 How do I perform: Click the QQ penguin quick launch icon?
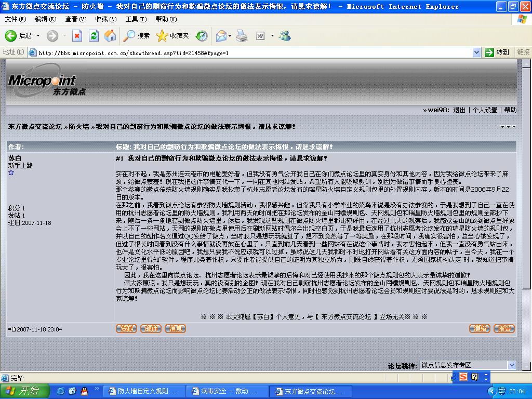coord(84,391)
